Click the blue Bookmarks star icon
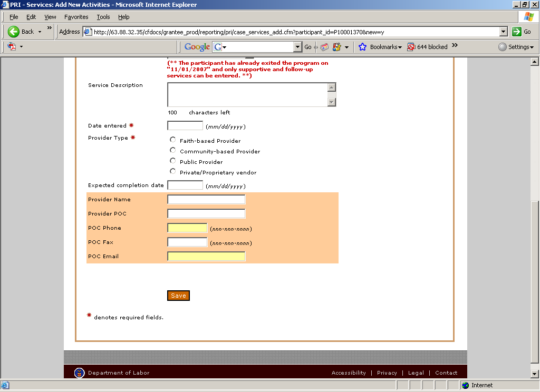 coord(362,47)
